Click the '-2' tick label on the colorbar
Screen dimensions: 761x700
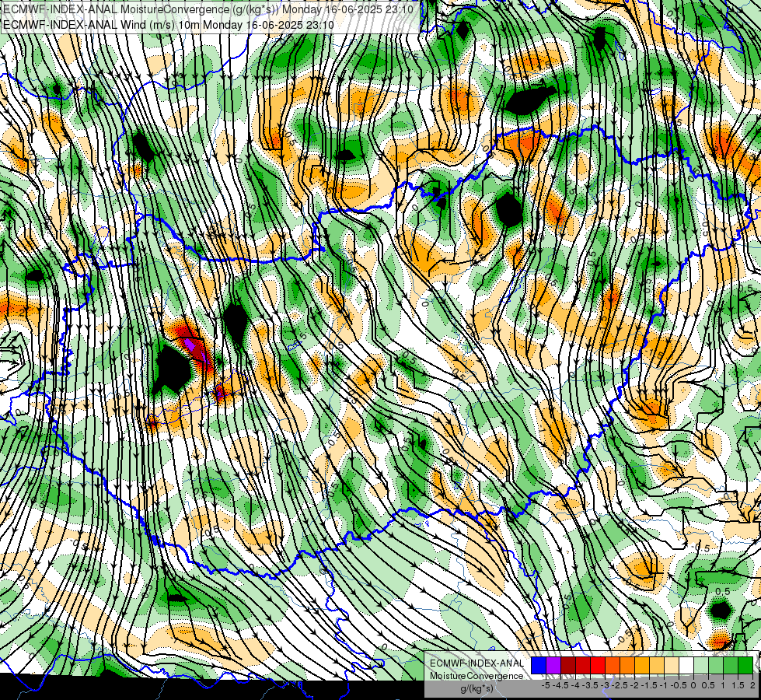click(634, 685)
